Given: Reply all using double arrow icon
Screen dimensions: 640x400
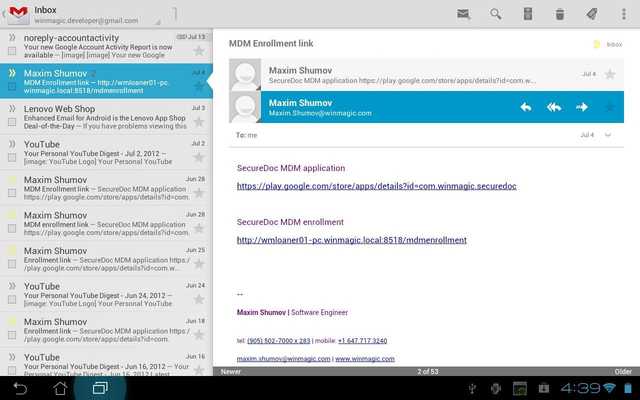Looking at the screenshot, I should [x=554, y=107].
